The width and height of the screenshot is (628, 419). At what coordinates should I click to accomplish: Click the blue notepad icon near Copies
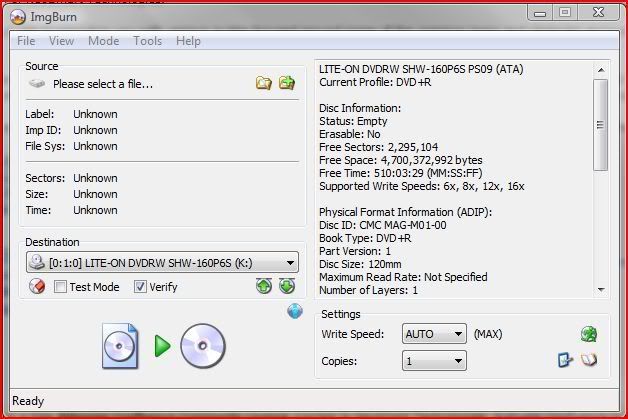[566, 360]
